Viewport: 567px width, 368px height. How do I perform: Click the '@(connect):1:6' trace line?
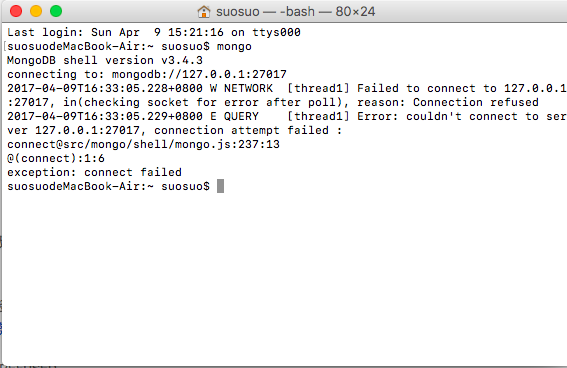[x=56, y=158]
